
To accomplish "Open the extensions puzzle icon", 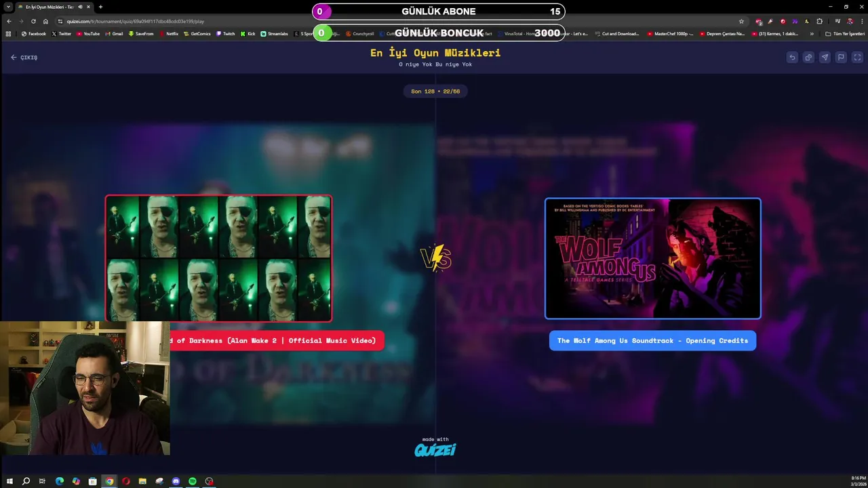I will (819, 21).
